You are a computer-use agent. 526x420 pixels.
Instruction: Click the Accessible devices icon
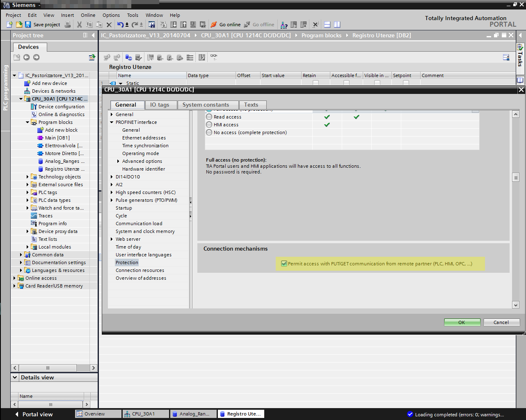point(284,25)
